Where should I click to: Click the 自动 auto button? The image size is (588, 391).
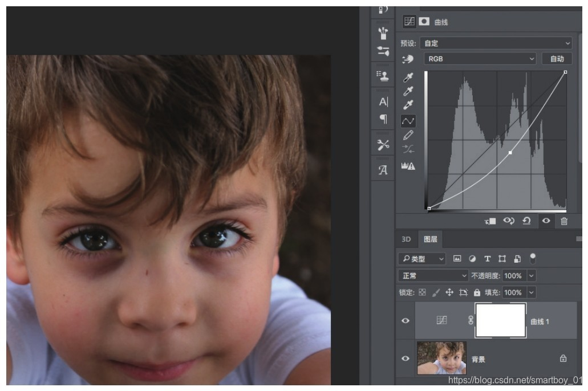[557, 59]
